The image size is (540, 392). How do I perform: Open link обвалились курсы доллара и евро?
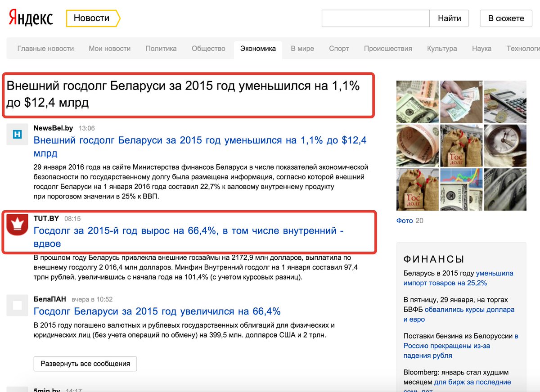(459, 315)
